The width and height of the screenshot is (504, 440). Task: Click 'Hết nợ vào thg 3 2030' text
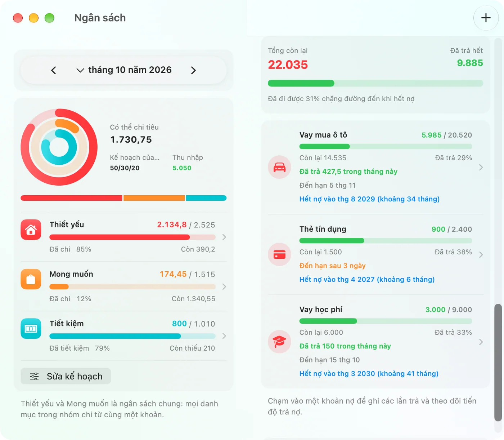(x=369, y=373)
